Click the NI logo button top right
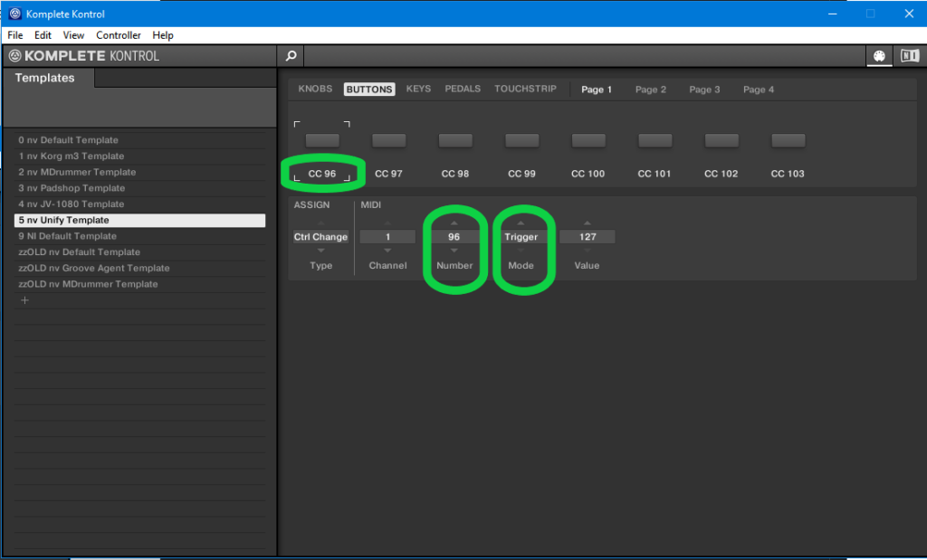The image size is (927, 560). [909, 56]
